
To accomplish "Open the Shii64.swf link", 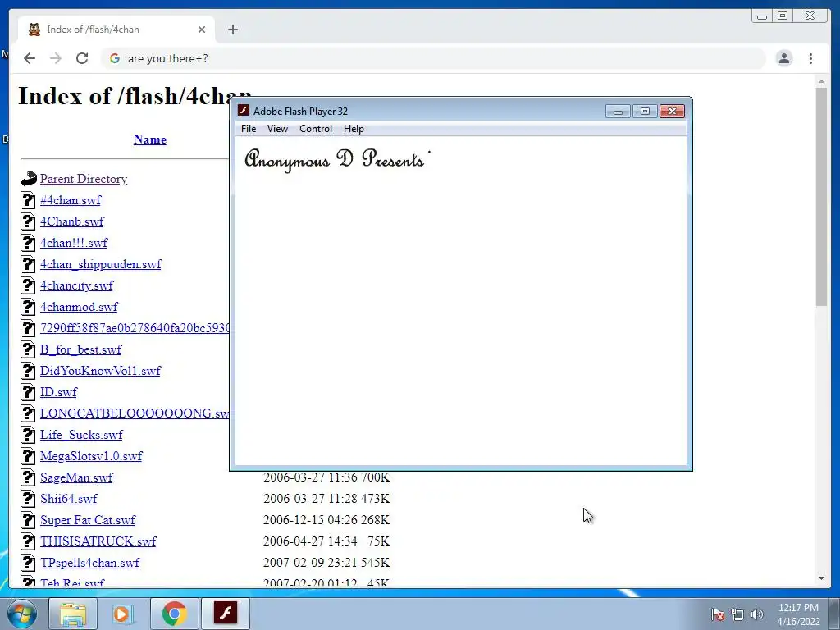I will click(69, 499).
